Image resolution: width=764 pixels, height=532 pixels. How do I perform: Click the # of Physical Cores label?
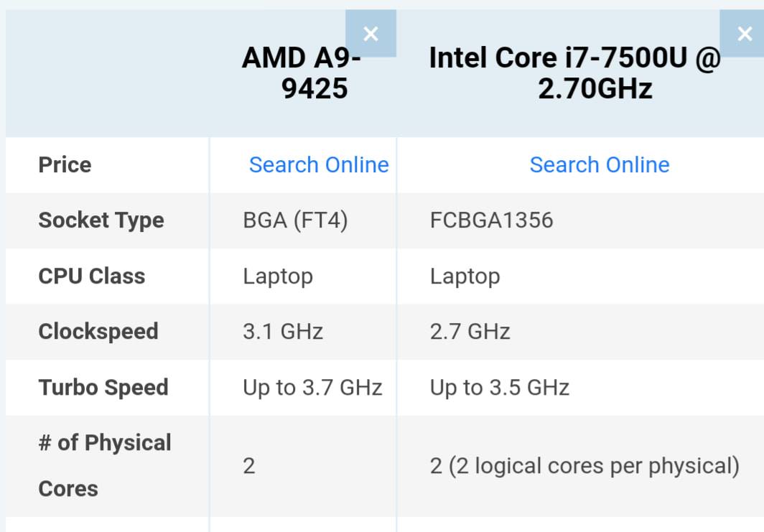pyautogui.click(x=105, y=465)
